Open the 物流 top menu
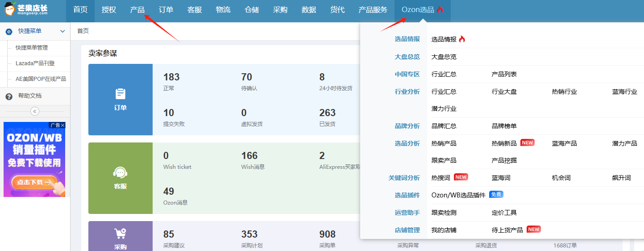The width and height of the screenshot is (644, 251). tap(223, 10)
